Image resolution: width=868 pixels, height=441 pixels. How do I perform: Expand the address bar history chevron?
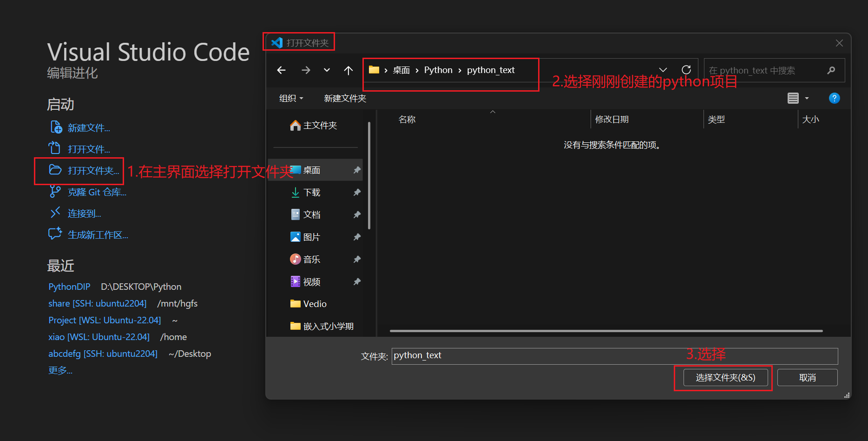coord(663,70)
